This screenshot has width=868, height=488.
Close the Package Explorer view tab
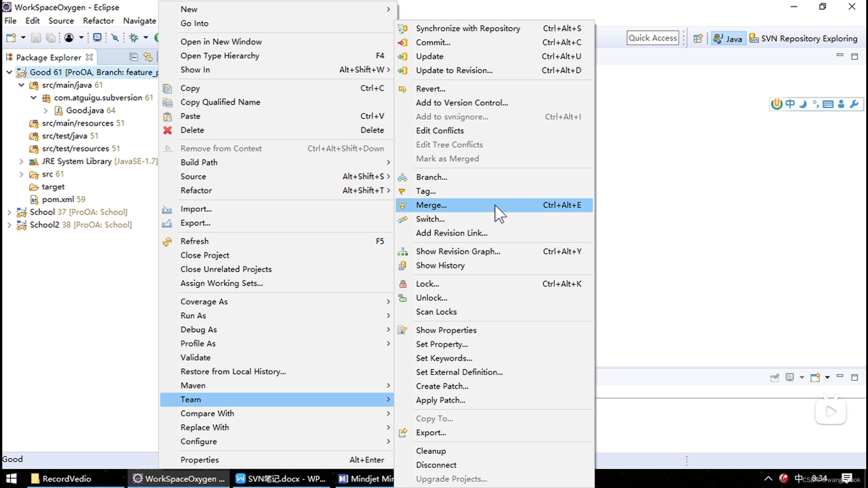90,57
